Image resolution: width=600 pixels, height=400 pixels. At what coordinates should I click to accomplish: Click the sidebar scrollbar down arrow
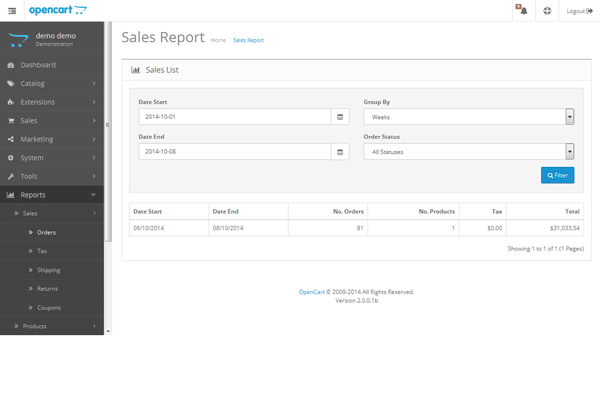click(108, 330)
